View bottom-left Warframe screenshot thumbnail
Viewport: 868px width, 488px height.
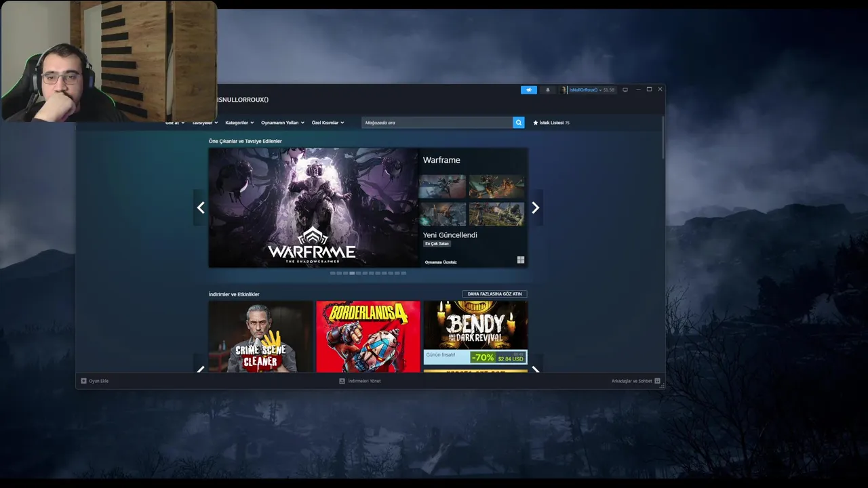coord(442,214)
